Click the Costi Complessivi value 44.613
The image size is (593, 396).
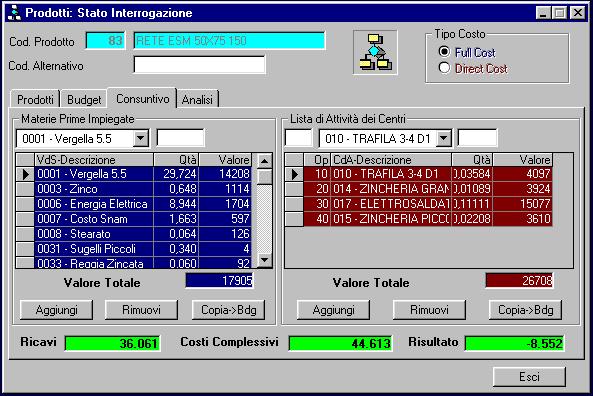340,343
